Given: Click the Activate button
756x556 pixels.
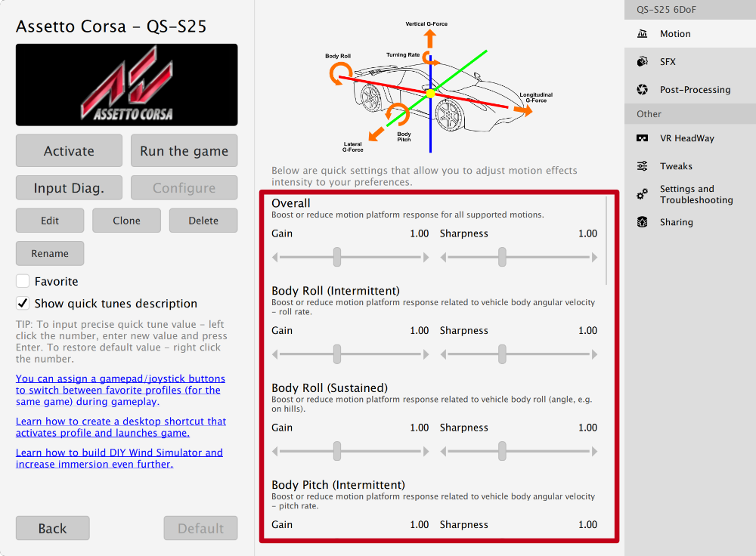Looking at the screenshot, I should [69, 150].
